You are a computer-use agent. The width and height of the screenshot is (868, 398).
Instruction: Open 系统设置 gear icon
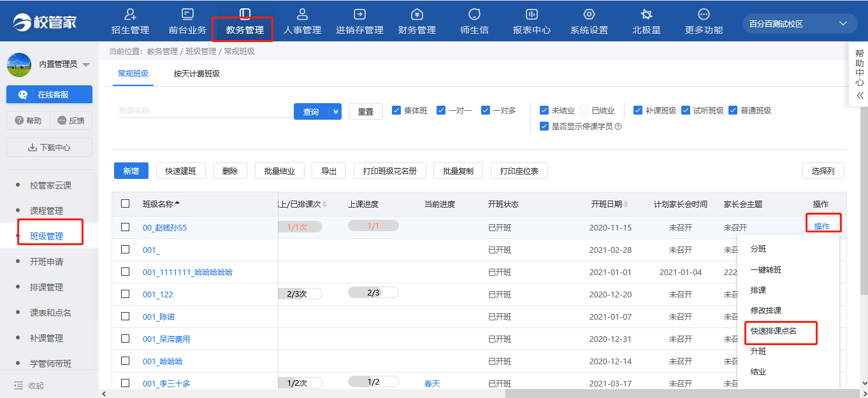point(589,14)
